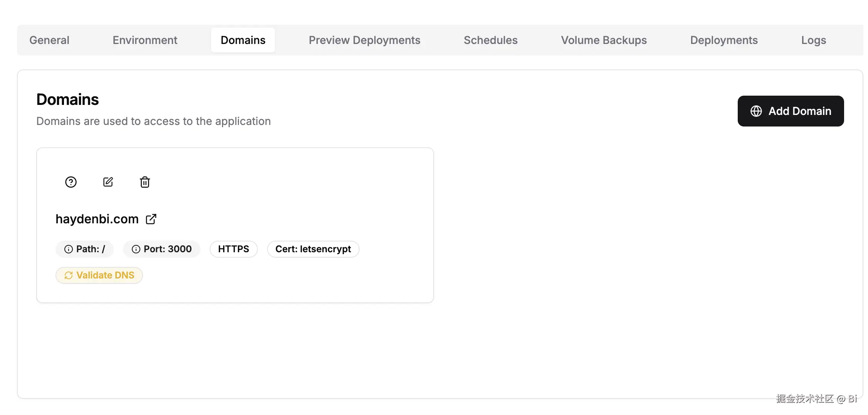Click the haydenbi.com domain name
868x415 pixels.
point(97,219)
